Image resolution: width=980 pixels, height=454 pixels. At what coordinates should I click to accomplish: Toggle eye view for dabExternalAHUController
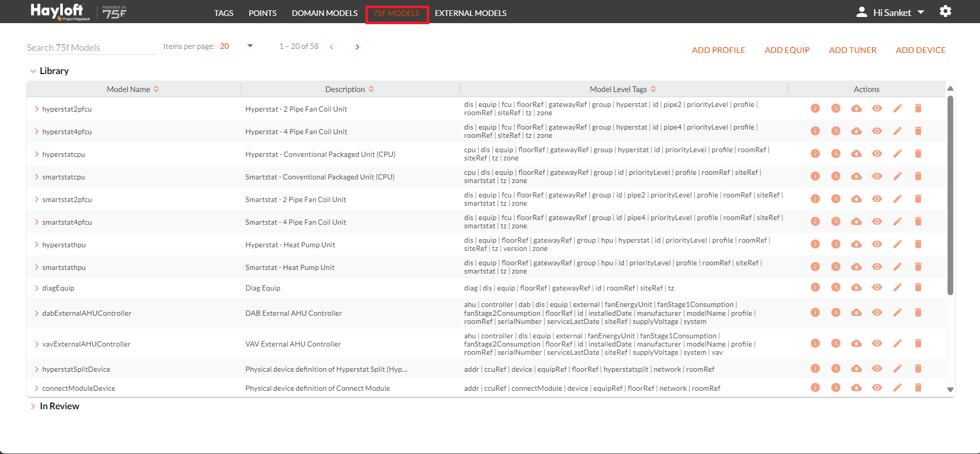click(x=877, y=313)
